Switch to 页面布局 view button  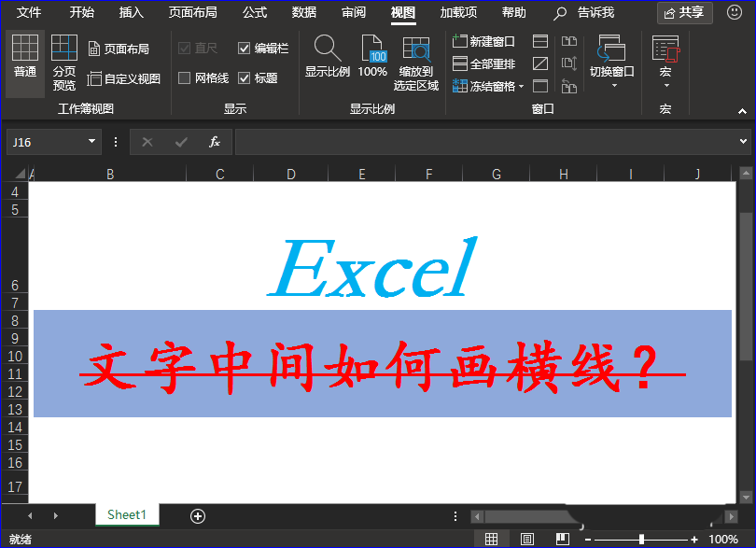[x=119, y=49]
